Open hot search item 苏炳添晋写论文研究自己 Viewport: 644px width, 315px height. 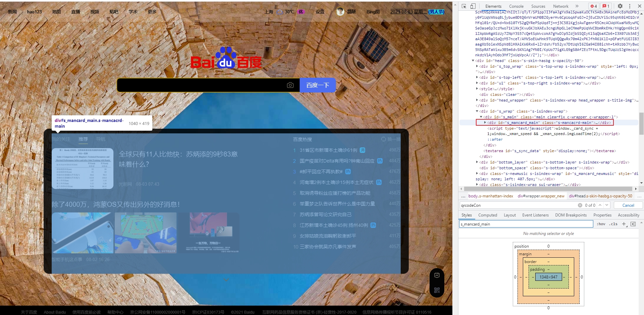[326, 214]
